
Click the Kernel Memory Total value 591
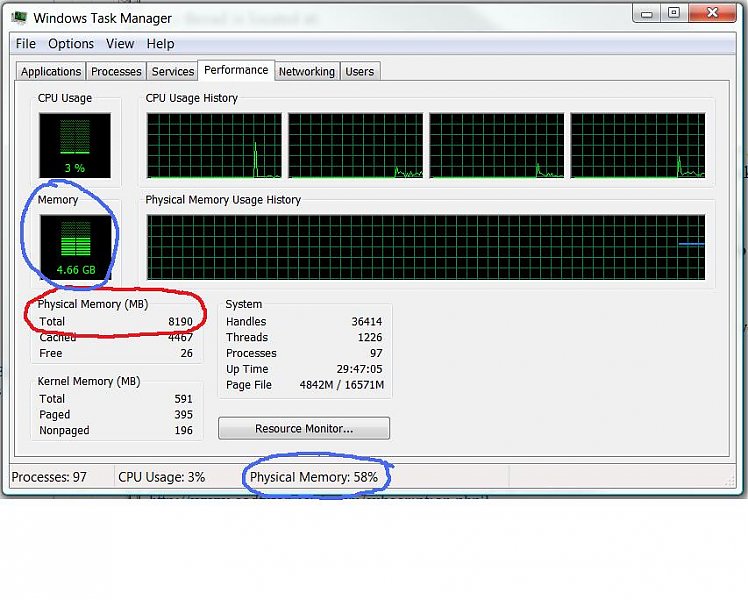(x=183, y=399)
